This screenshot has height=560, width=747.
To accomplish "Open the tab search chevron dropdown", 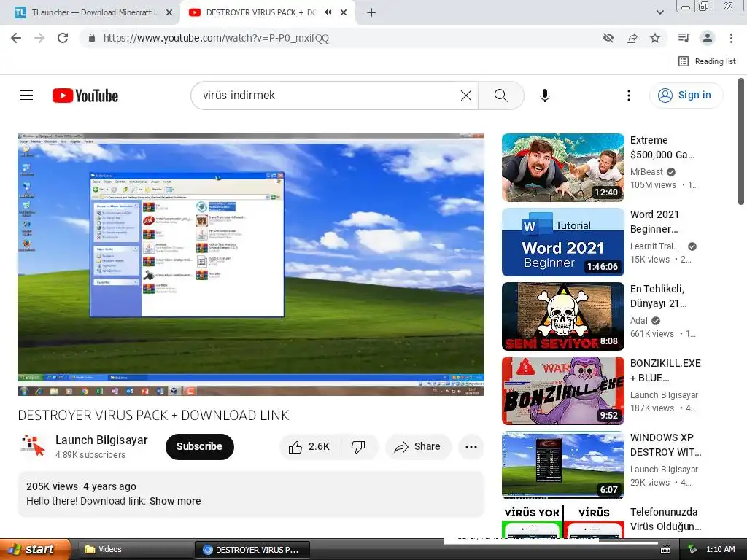I will pyautogui.click(x=659, y=12).
